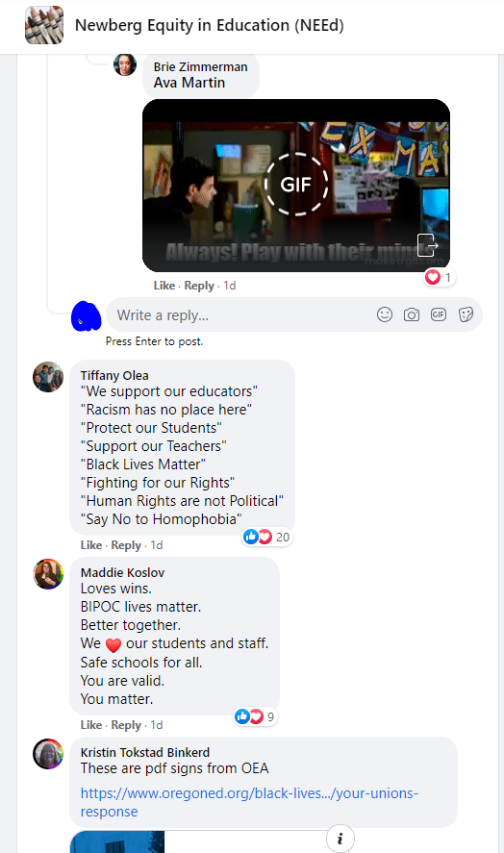Click the Newberg Equity in Education group avatar
The height and width of the screenshot is (853, 504).
pyautogui.click(x=44, y=25)
